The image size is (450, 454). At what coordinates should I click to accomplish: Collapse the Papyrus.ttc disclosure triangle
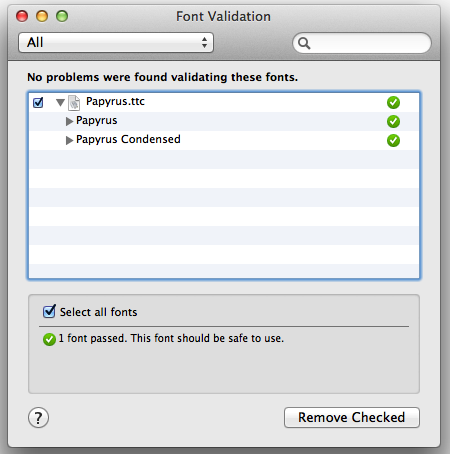pos(60,102)
